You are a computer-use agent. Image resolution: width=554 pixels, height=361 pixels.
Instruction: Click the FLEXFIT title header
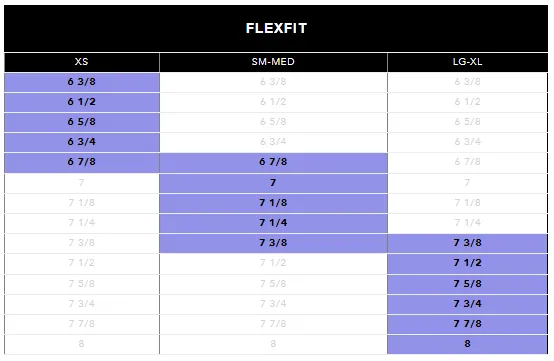276,28
